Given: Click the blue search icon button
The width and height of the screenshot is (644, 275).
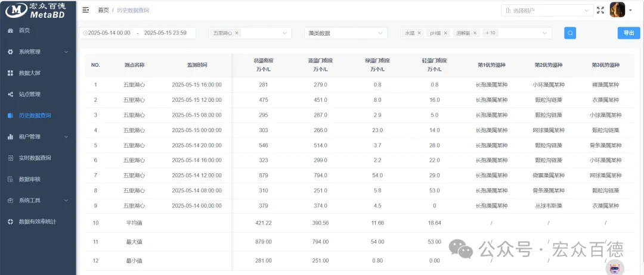Looking at the screenshot, I should [570, 33].
